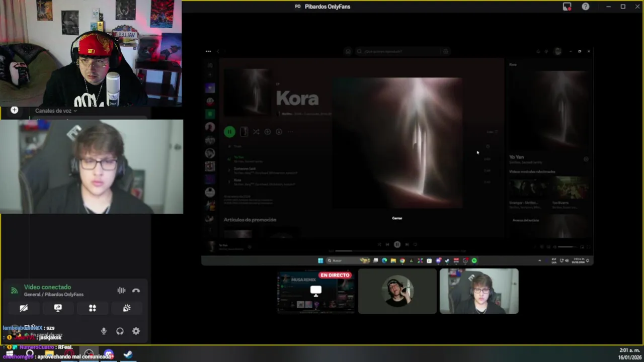Select the 'EN DIRECTO' screen share thumbnail
The image size is (644, 362).
click(316, 291)
